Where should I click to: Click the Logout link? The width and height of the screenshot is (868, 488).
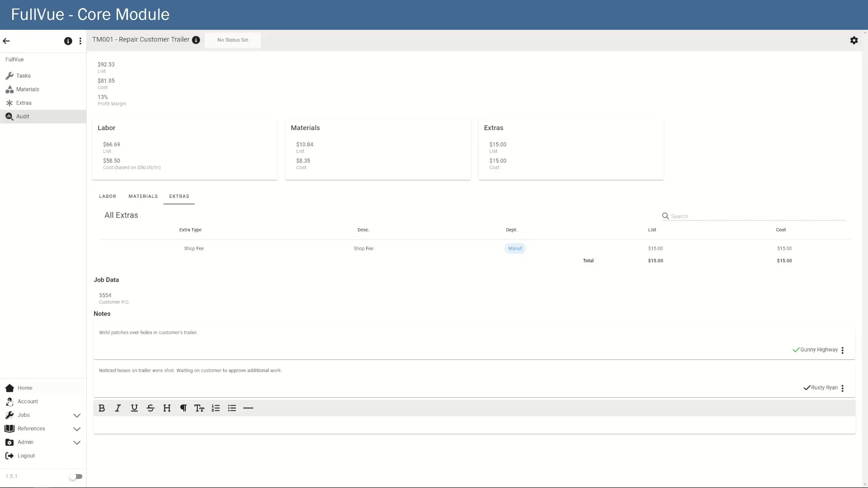tap(43, 456)
